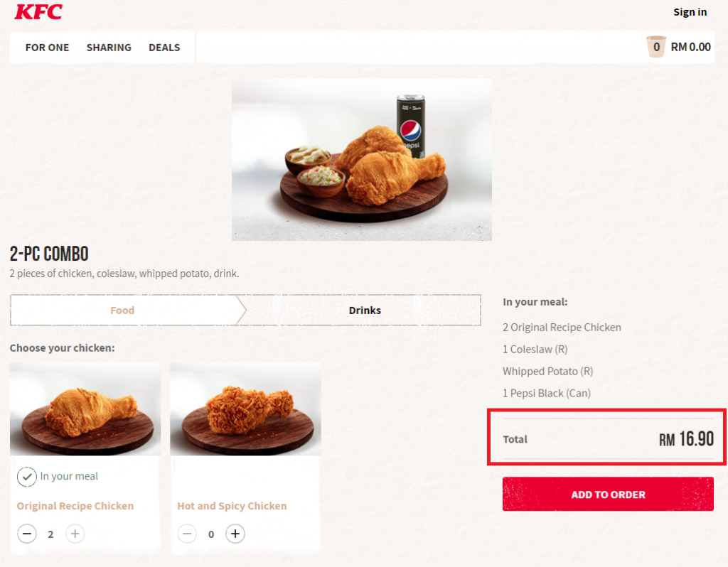
Task: Click the KFC logo
Action: tap(38, 12)
